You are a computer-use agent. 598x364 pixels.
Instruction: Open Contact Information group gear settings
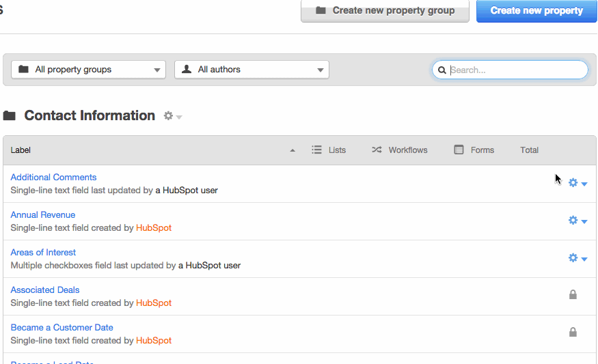coord(173,116)
